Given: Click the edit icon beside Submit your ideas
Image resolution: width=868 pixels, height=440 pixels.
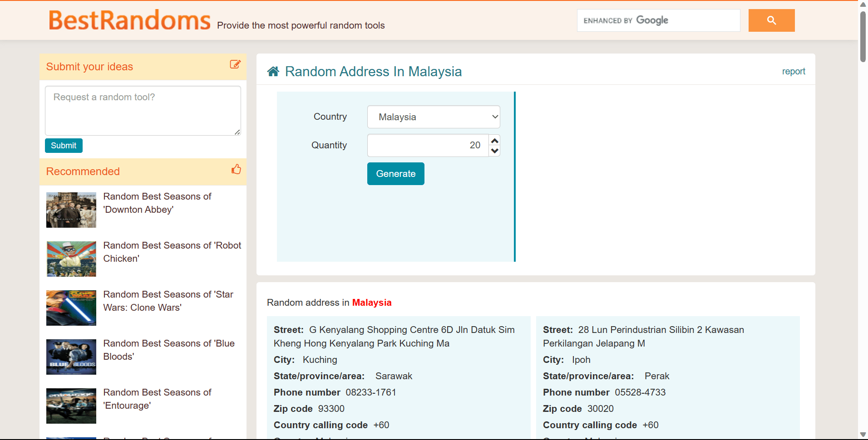Looking at the screenshot, I should click(x=235, y=64).
